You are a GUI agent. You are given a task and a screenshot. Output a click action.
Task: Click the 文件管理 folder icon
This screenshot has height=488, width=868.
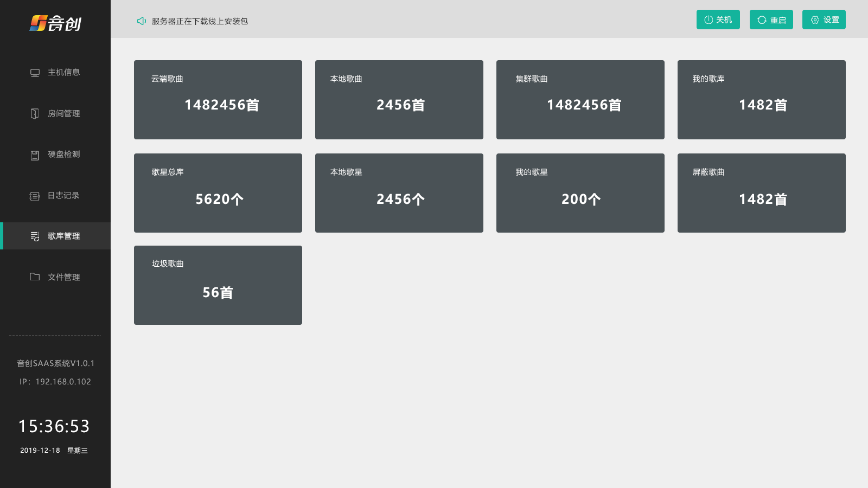point(35,277)
